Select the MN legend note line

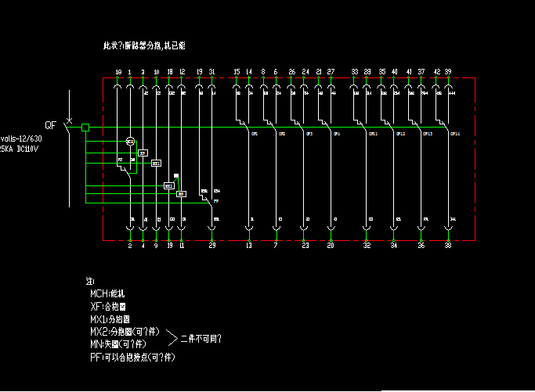pyautogui.click(x=118, y=344)
